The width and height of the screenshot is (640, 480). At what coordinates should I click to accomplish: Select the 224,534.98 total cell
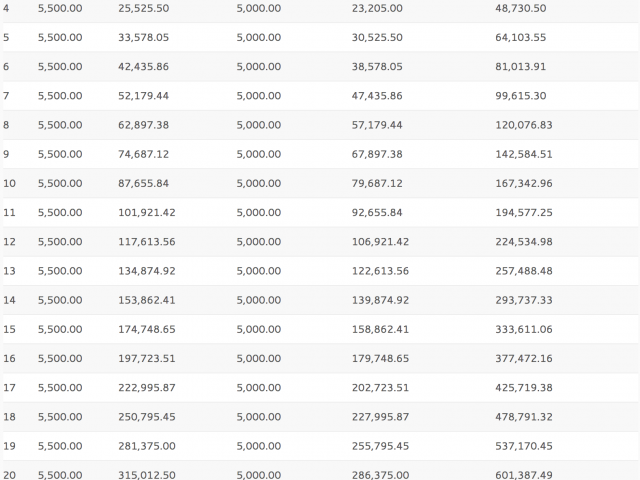click(x=524, y=242)
